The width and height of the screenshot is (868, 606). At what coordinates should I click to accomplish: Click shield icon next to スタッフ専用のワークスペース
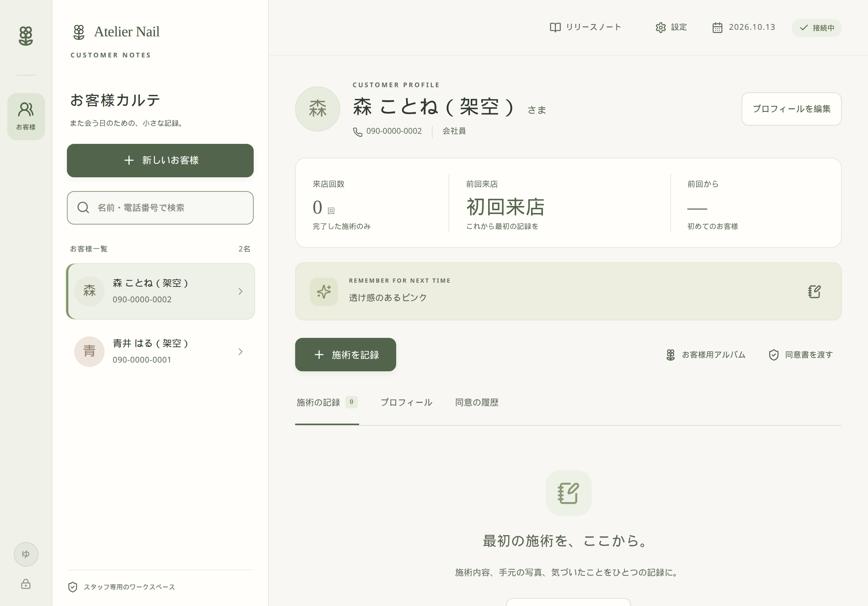click(73, 587)
